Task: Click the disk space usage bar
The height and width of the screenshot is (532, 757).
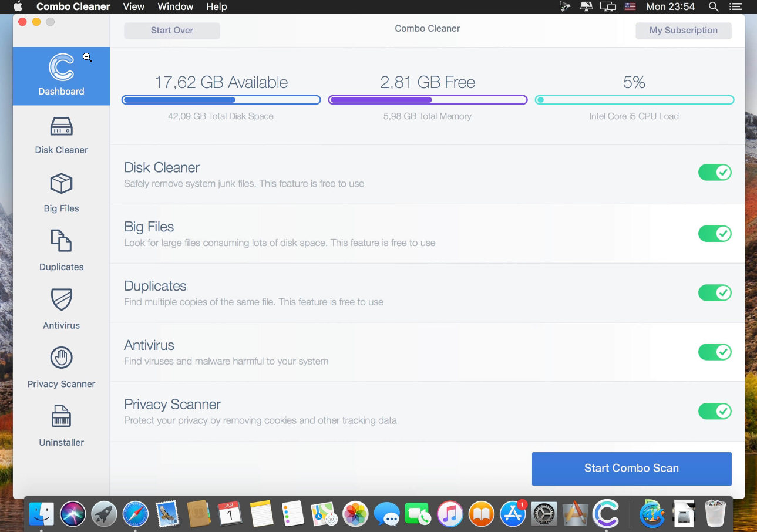Action: point(221,100)
